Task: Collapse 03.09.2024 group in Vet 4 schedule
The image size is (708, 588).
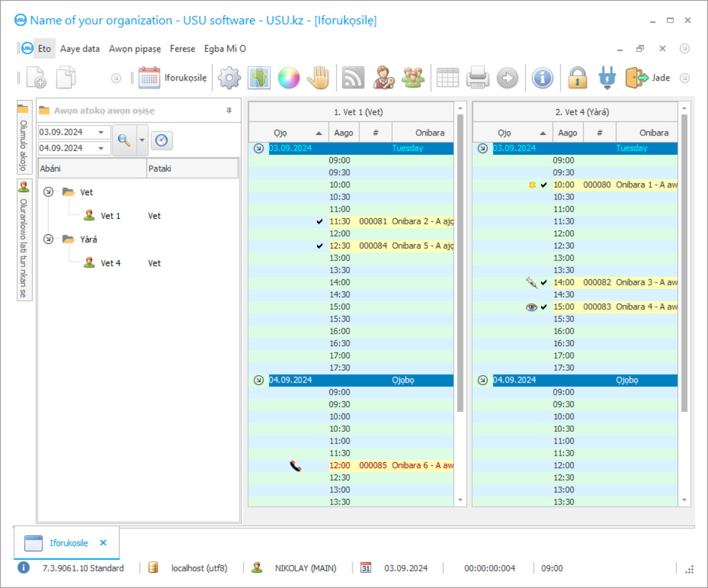Action: pos(483,148)
